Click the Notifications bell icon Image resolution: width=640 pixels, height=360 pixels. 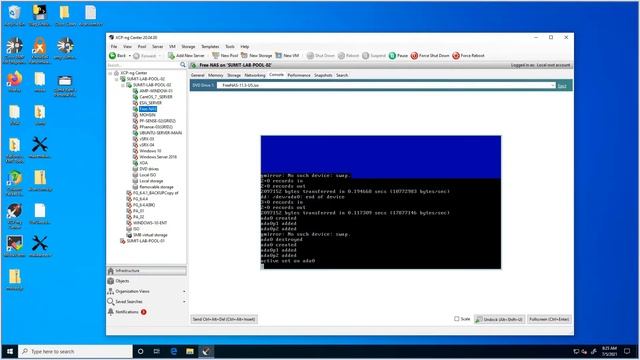point(111,312)
